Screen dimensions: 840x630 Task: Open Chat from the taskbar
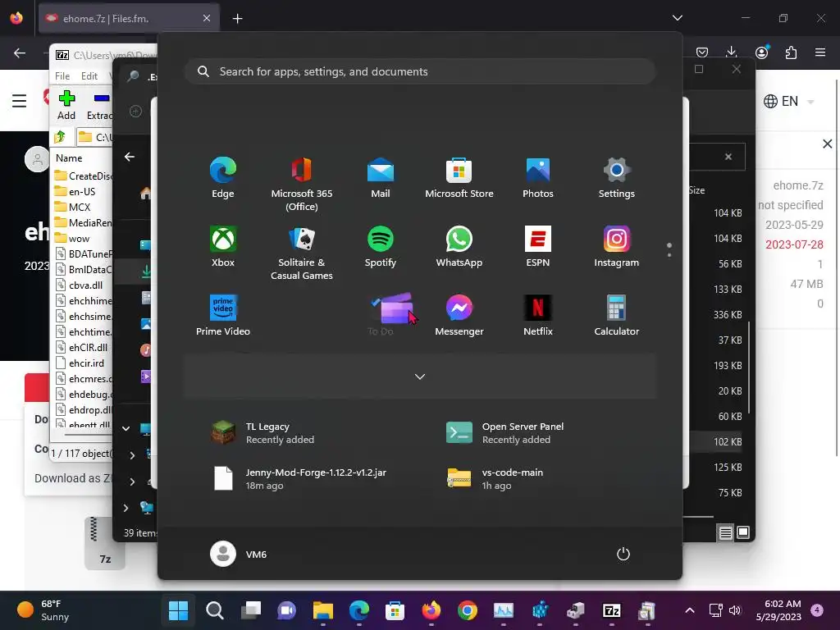[x=286, y=610]
